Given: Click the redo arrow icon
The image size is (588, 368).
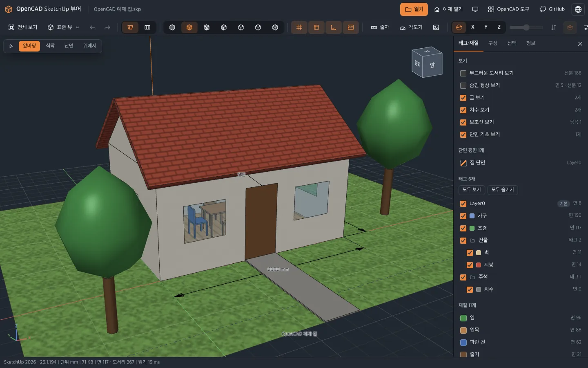Looking at the screenshot, I should coord(107,27).
